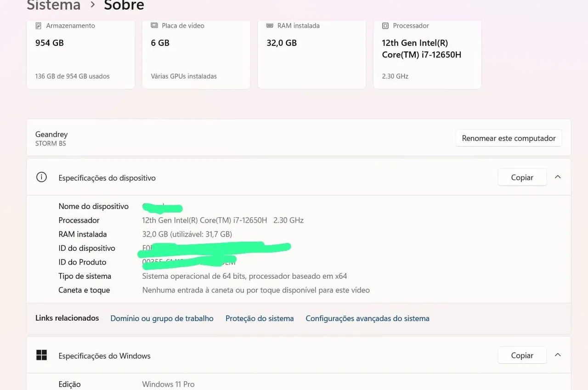The height and width of the screenshot is (390, 588).
Task: Click Renomear este computador button
Action: pyautogui.click(x=509, y=138)
